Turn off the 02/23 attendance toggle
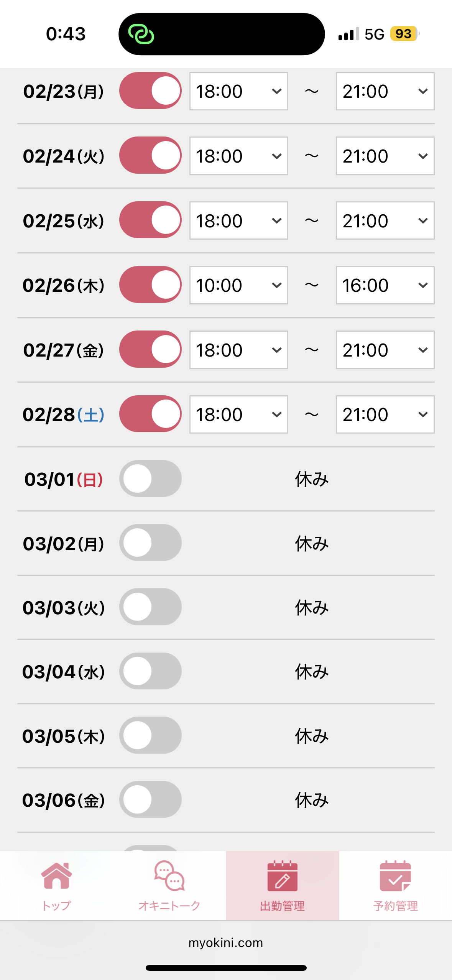The height and width of the screenshot is (980, 452). point(150,91)
